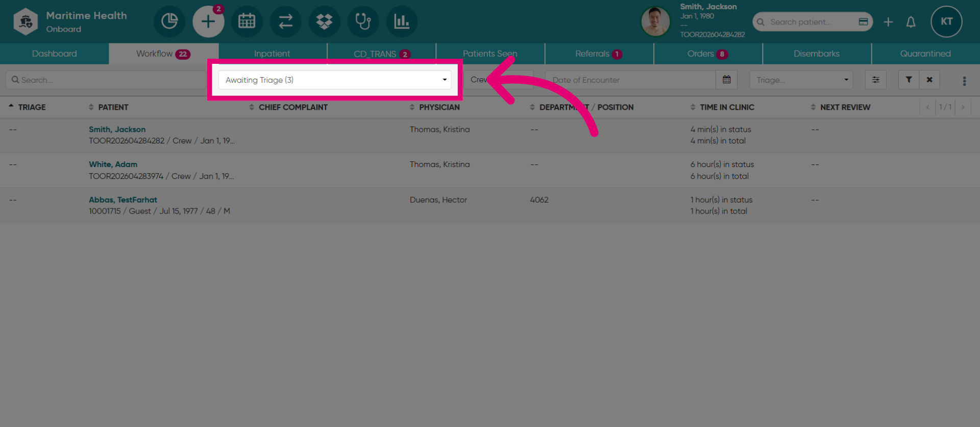Click the plus icon with badge 2
The width and height of the screenshot is (980, 427).
click(208, 21)
